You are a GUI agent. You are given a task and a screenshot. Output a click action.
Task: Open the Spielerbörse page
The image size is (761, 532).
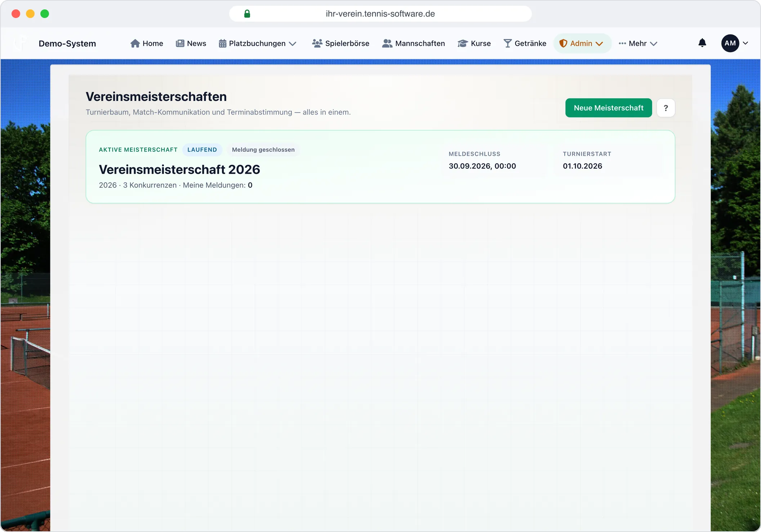click(x=341, y=43)
